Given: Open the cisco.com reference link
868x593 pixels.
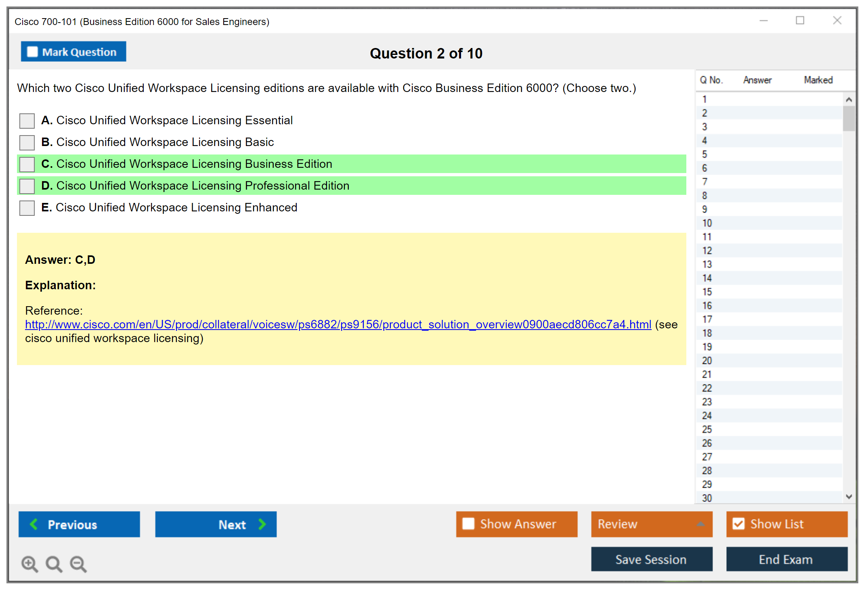Looking at the screenshot, I should pos(338,324).
